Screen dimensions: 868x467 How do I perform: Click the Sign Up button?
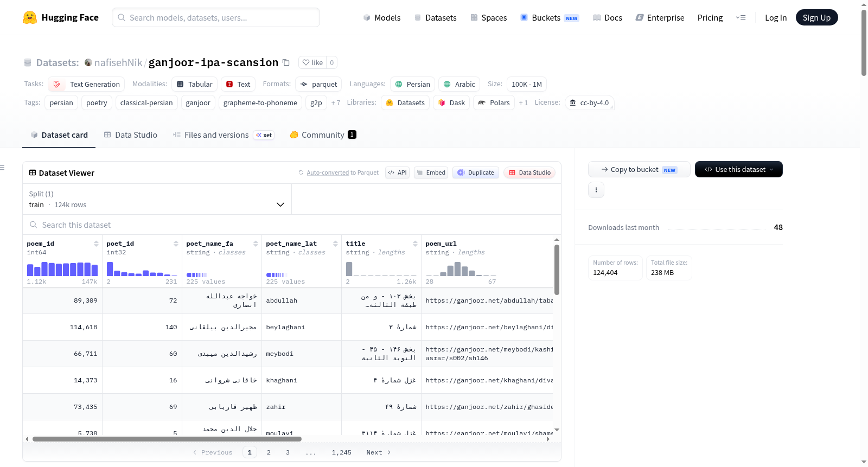tap(816, 17)
